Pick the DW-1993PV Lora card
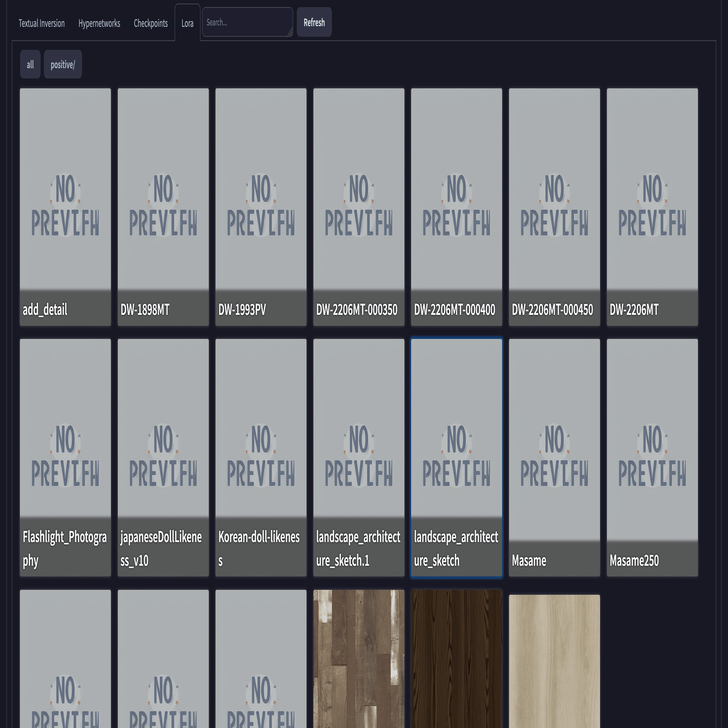The height and width of the screenshot is (728, 728). 261,207
